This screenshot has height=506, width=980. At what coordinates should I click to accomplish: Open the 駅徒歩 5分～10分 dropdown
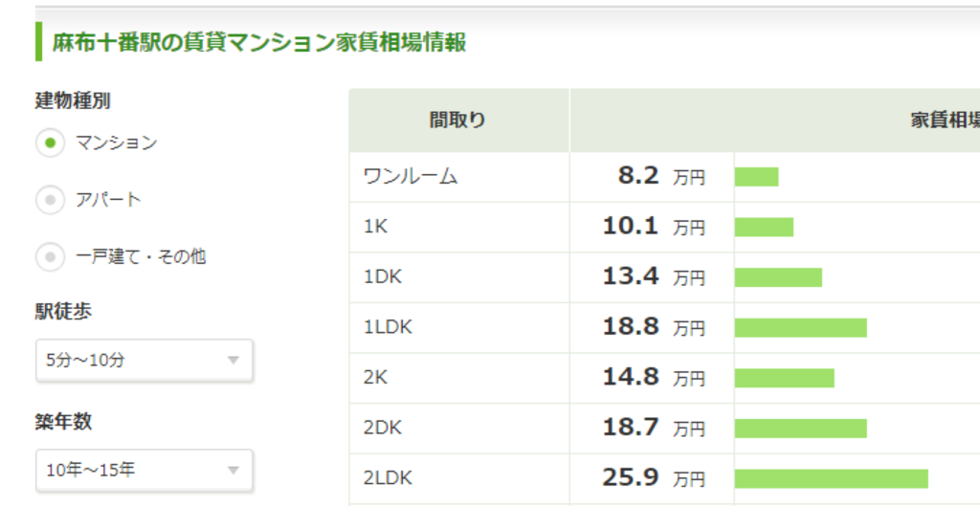coord(144,361)
